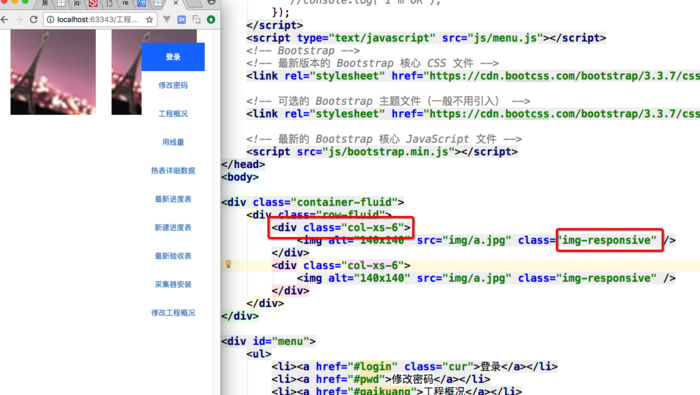Click the blue JH extension icon

click(182, 20)
